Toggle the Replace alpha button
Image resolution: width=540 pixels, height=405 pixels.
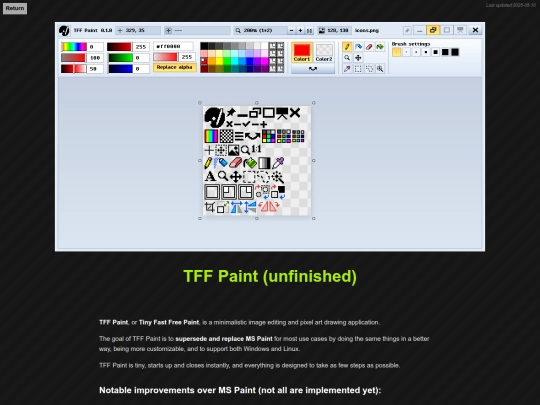coord(175,68)
